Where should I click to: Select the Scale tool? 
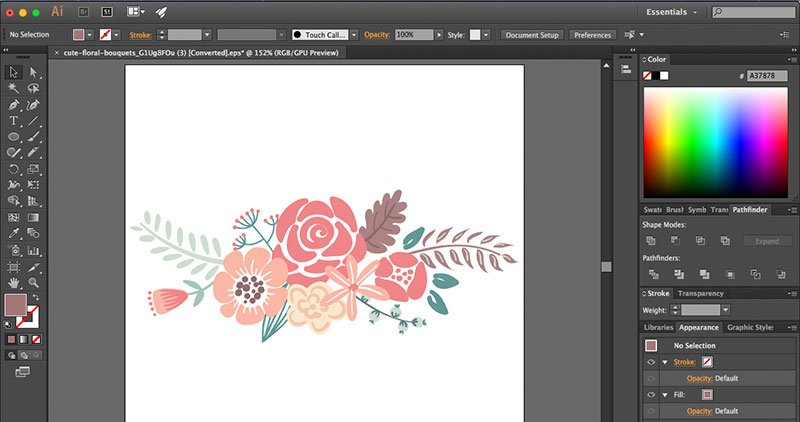(34, 169)
